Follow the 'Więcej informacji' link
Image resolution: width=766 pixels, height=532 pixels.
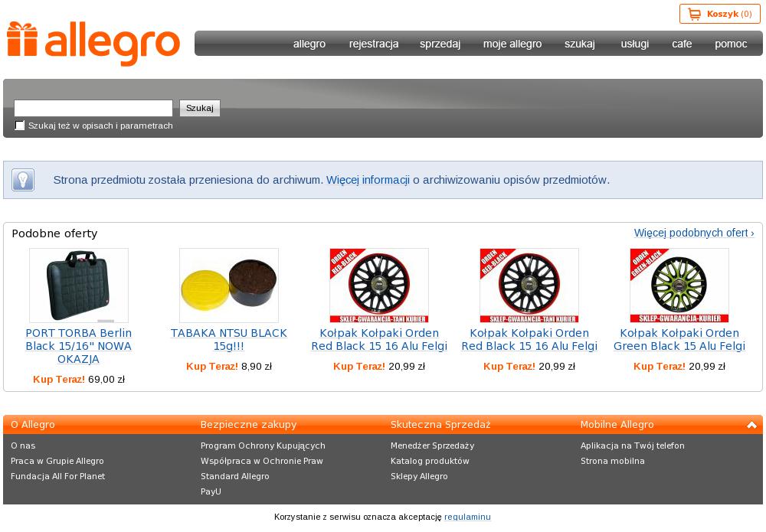368,180
